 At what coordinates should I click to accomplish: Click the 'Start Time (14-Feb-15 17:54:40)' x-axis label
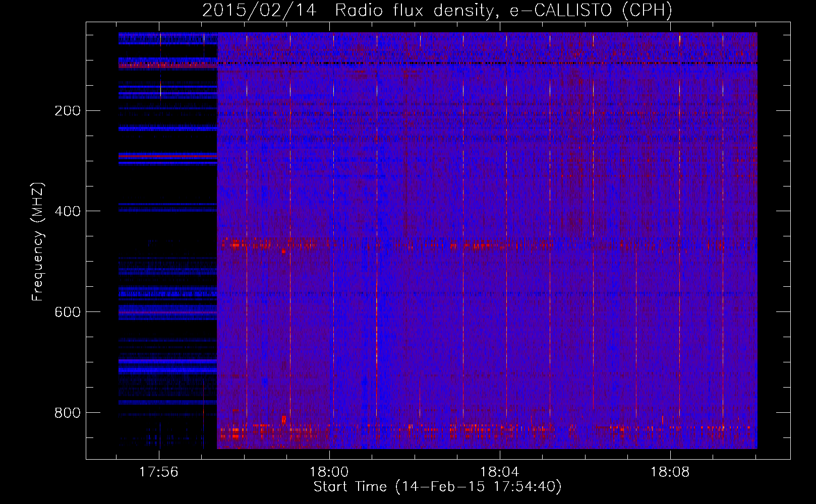[x=437, y=487]
